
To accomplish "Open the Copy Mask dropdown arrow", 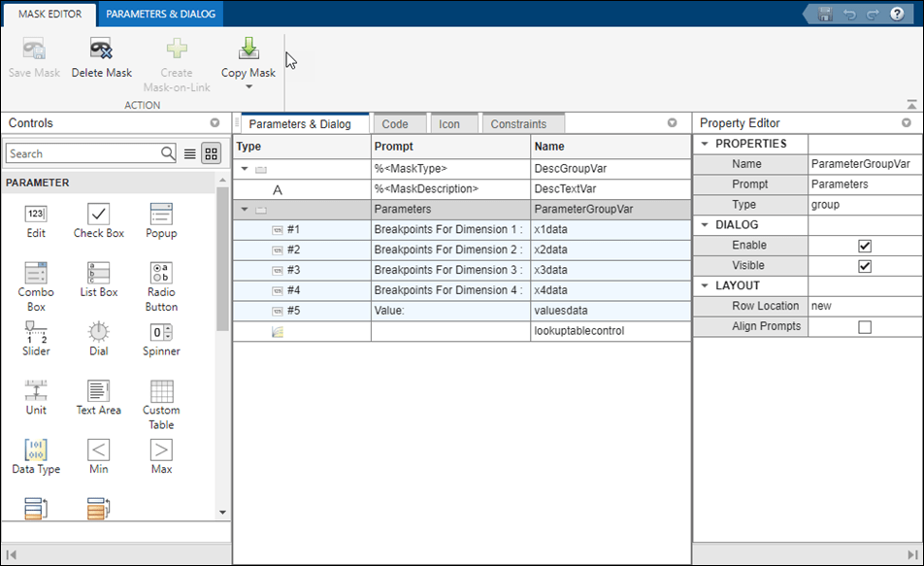I will 248,87.
